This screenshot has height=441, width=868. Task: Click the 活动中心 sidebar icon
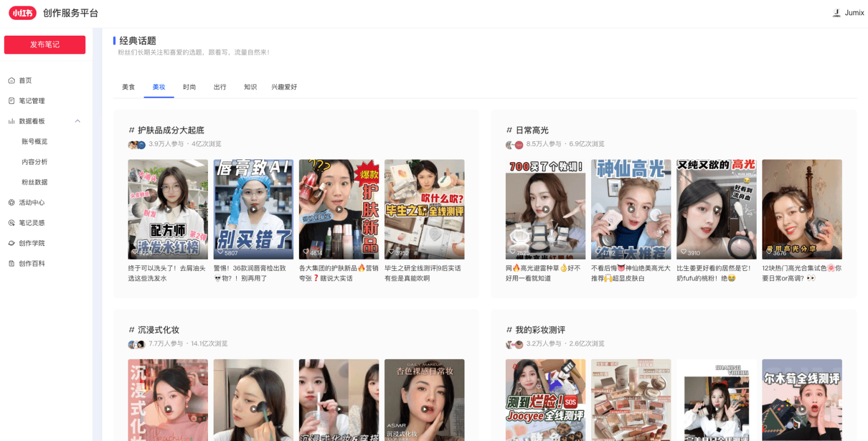pos(11,202)
